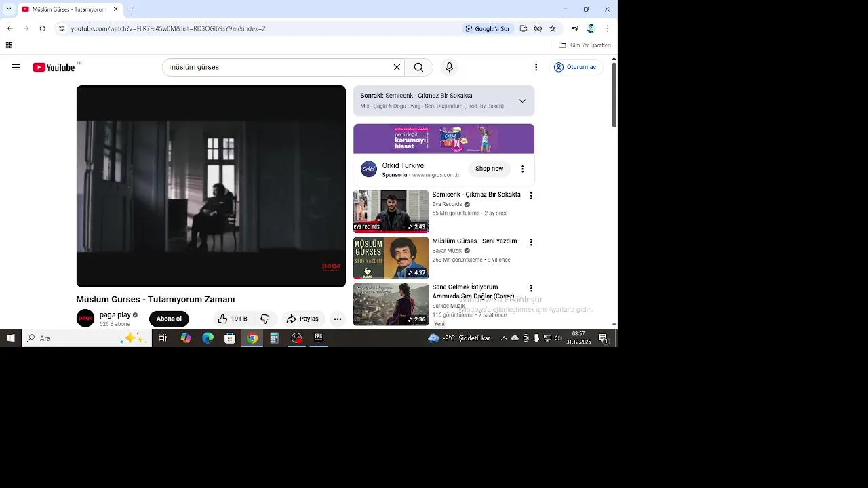Viewport: 868px width, 488px height.
Task: Click Windows taskbar search box Ara
Action: pyautogui.click(x=87, y=338)
